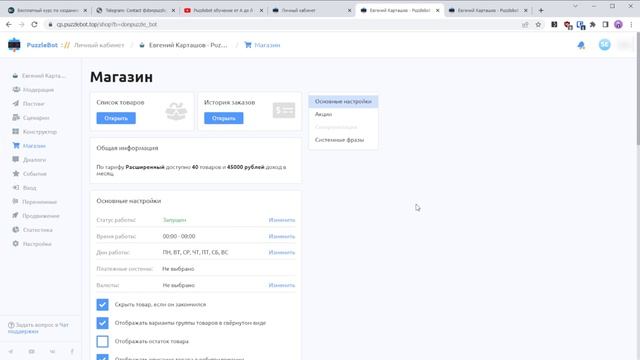Click the VK icon in sidebar footer

pyautogui.click(x=52, y=351)
